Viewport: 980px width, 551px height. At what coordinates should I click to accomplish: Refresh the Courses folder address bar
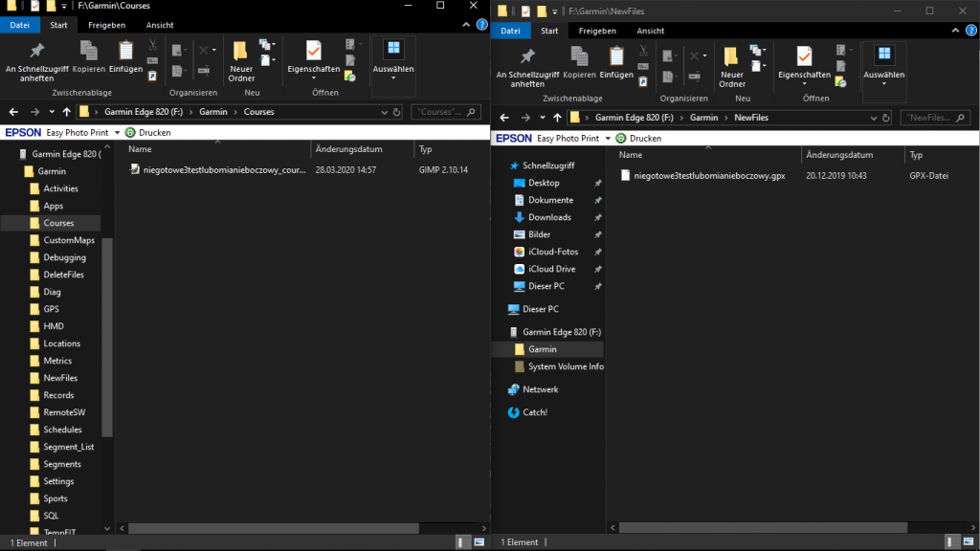397,112
